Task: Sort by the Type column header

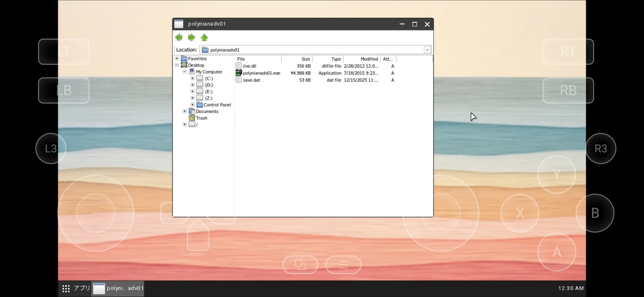Action: 328,59
